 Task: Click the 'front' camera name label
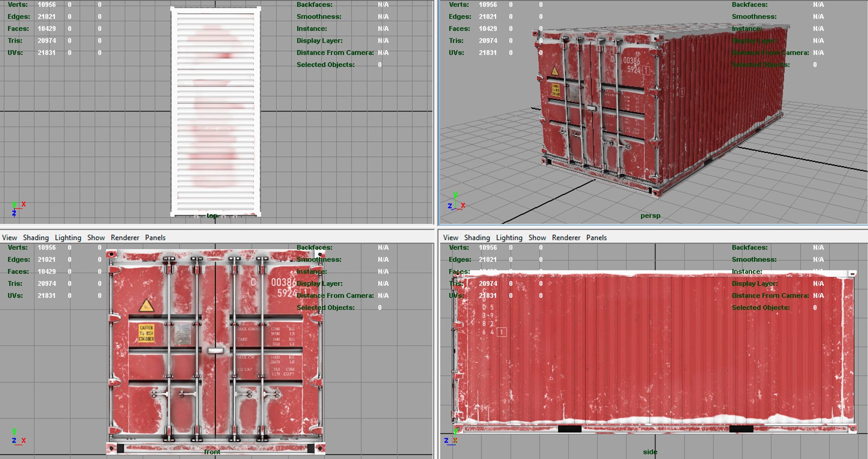tap(212, 452)
